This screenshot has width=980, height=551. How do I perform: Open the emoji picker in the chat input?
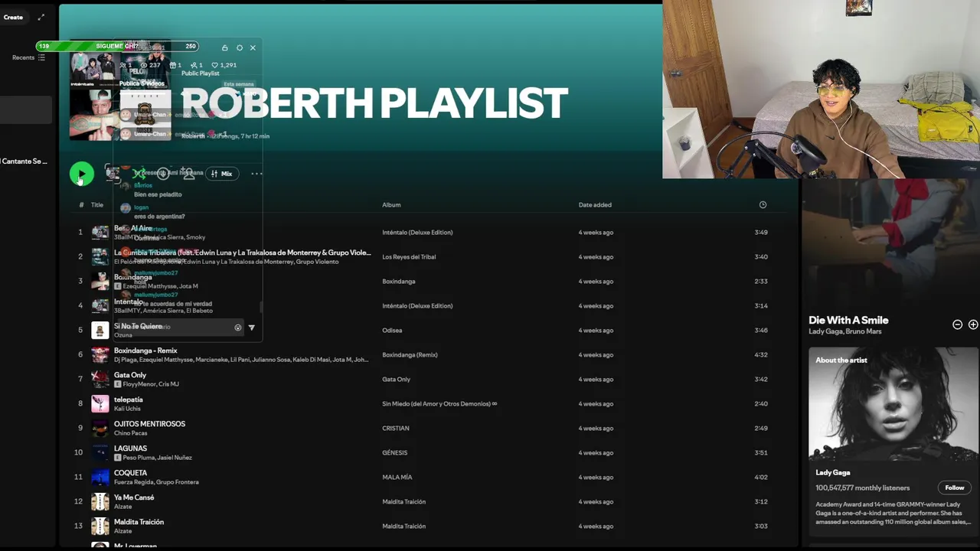tap(238, 328)
